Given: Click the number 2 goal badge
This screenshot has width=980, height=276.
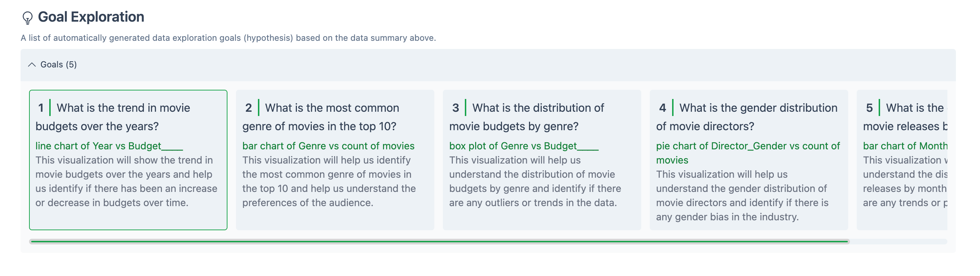Looking at the screenshot, I should click(248, 108).
